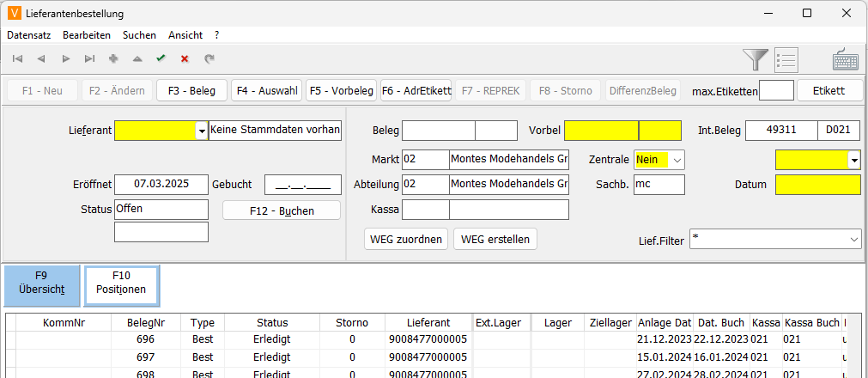
Task: Click into the max.Etiketten input field
Action: (x=776, y=90)
